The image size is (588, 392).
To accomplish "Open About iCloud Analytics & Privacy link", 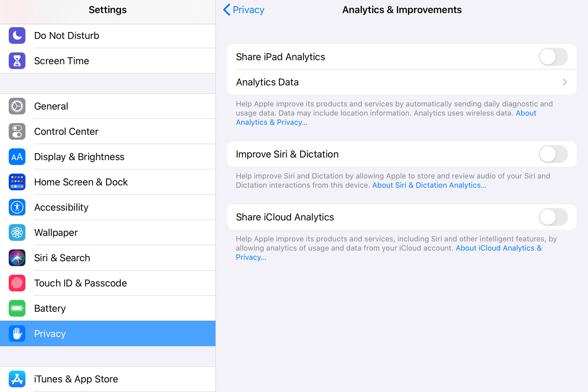I will coord(389,252).
